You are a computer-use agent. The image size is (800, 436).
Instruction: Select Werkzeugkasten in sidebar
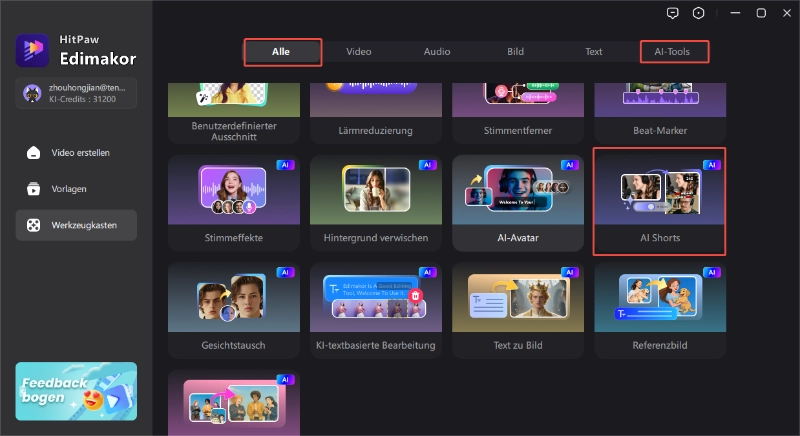[x=76, y=225]
